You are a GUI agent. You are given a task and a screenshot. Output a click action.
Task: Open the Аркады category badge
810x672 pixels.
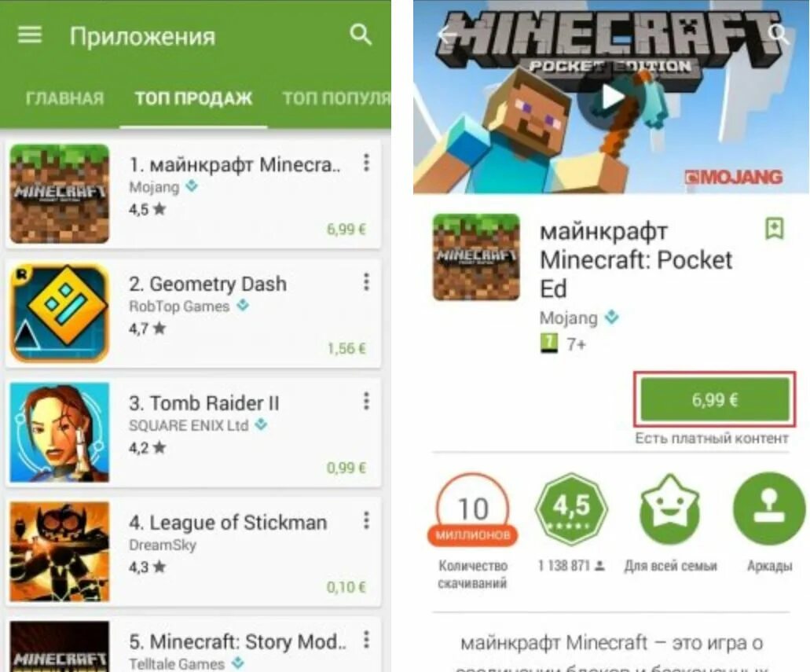click(x=769, y=508)
